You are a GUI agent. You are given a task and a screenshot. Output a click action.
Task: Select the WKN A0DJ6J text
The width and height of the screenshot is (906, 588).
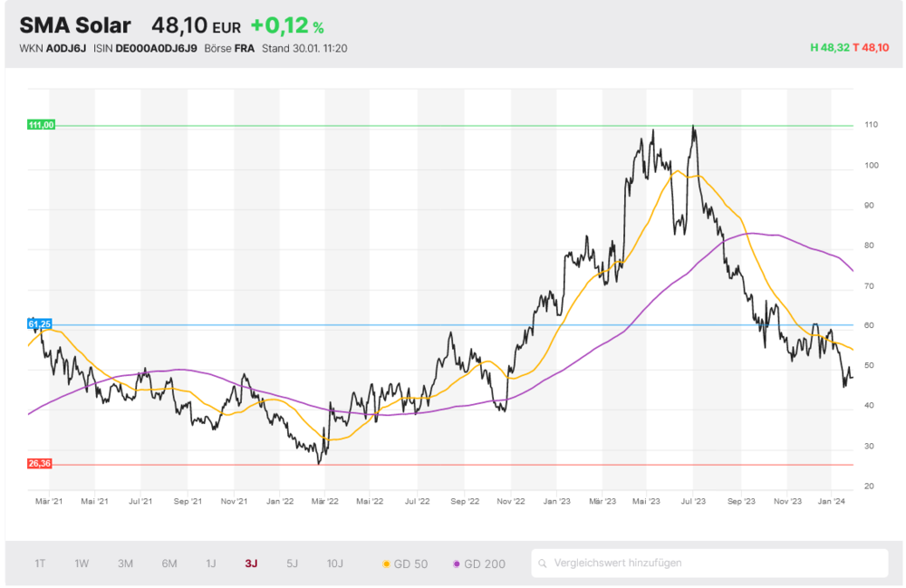pyautogui.click(x=53, y=49)
